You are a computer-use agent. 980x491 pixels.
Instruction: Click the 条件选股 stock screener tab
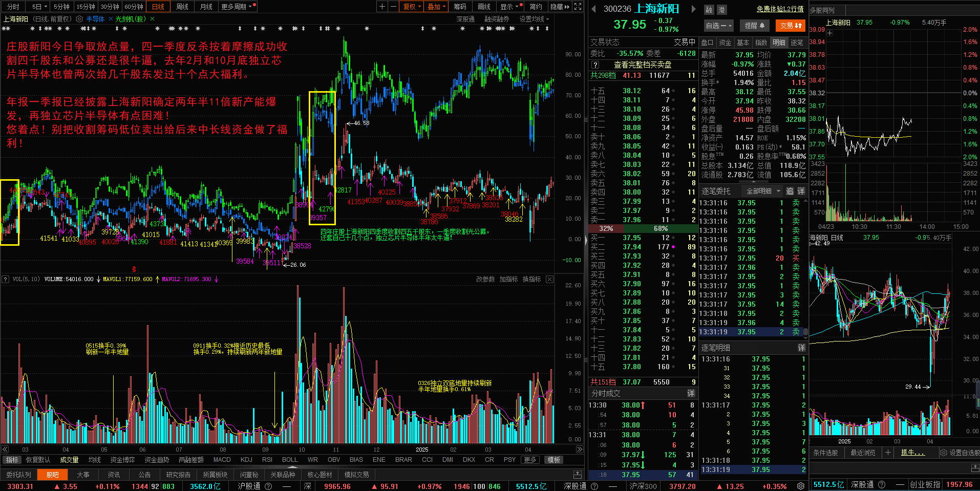coord(825,453)
